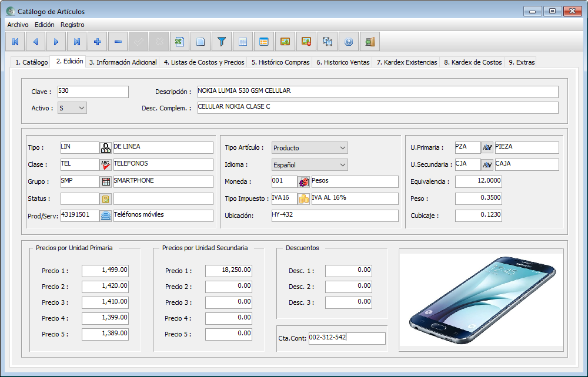The image size is (588, 377).
Task: Click the Peso value field
Action: (479, 199)
